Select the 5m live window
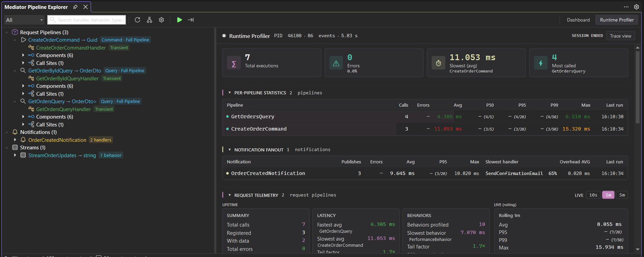644x257 pixels. click(x=622, y=195)
